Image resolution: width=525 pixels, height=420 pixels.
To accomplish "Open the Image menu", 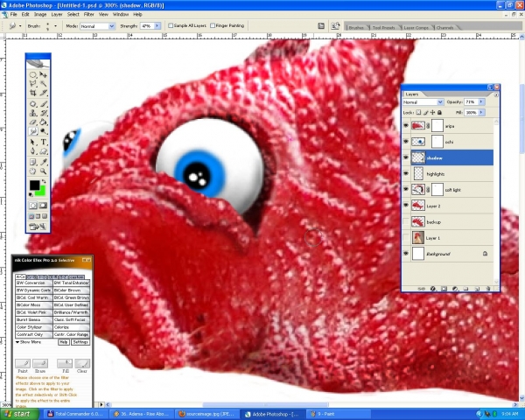I will [40, 14].
